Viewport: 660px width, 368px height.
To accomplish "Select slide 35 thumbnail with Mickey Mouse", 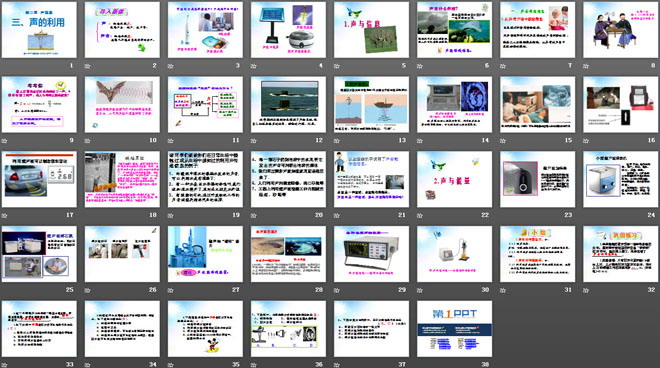I will point(205,328).
